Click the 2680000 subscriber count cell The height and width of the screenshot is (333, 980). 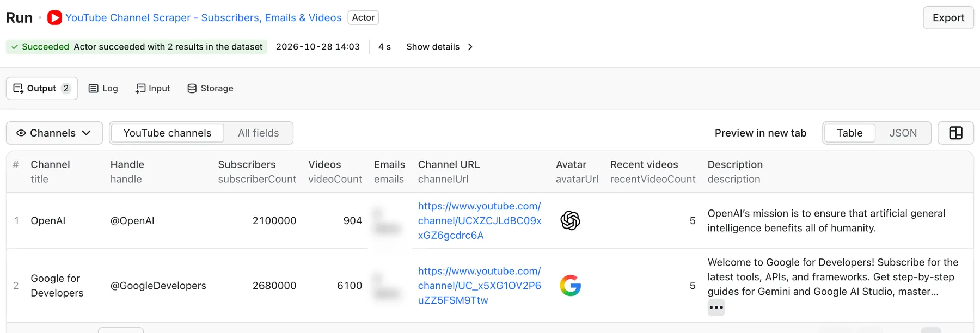pyautogui.click(x=274, y=285)
